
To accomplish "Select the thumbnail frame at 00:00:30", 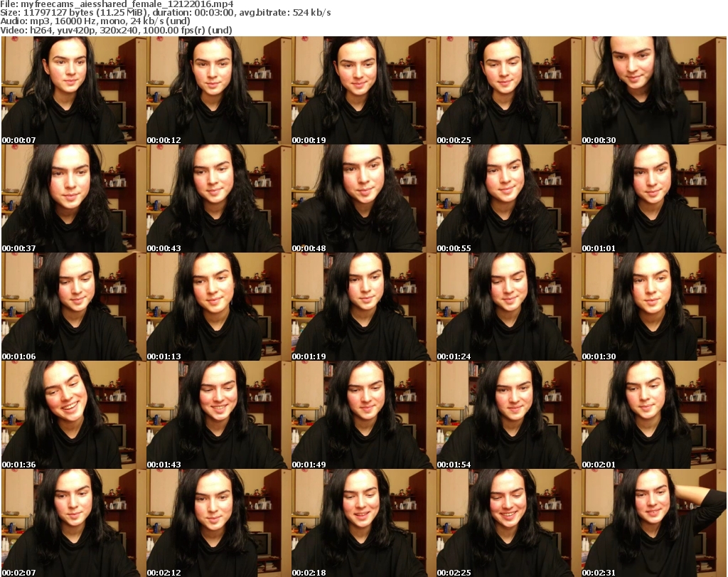I will pos(654,90).
